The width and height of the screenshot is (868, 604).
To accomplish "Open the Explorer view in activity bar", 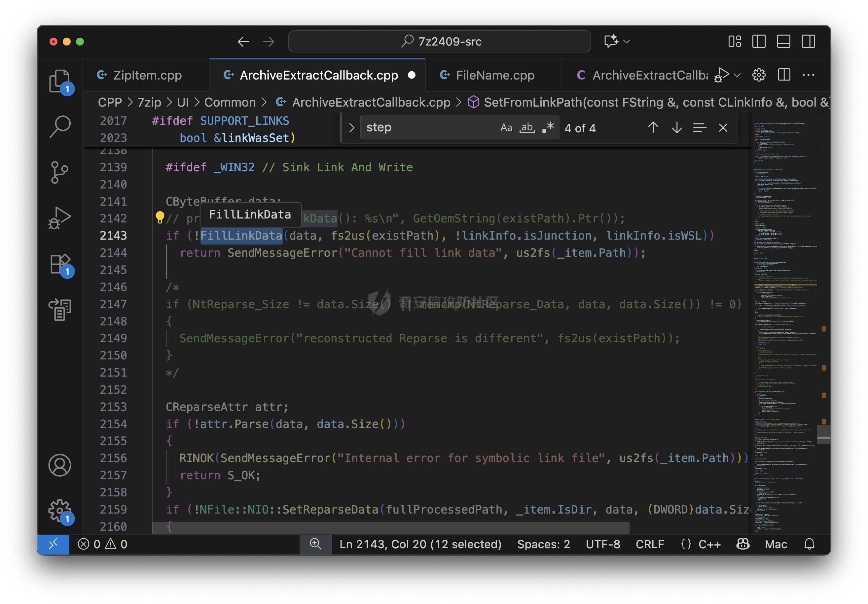I will [59, 81].
